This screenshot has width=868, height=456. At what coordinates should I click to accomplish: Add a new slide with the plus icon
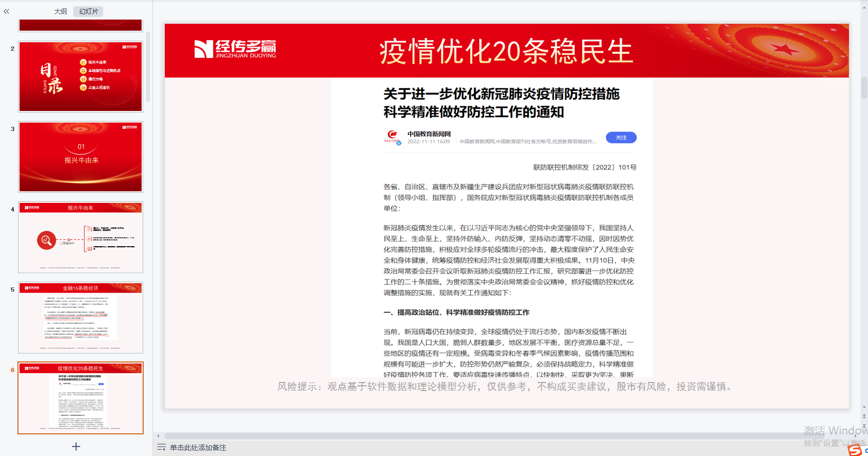coord(76,446)
